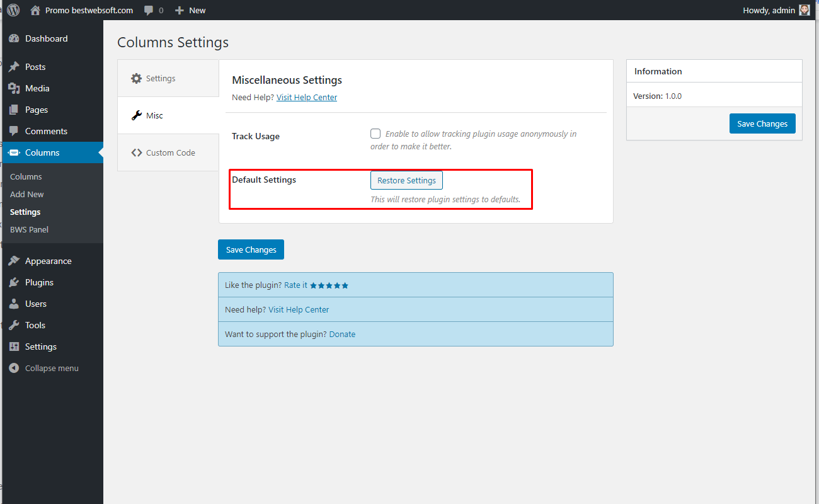Click Save Changes in the Information box
819x504 pixels.
(762, 123)
